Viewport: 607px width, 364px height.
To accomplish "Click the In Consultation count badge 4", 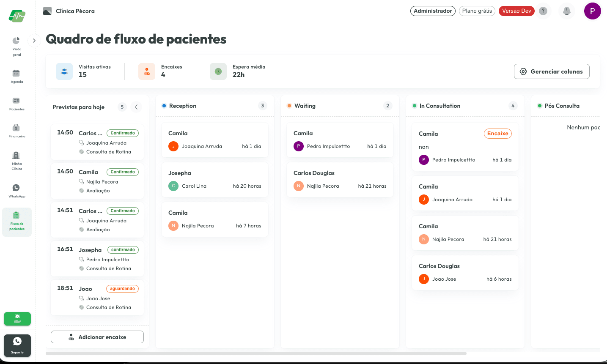I will (513, 106).
